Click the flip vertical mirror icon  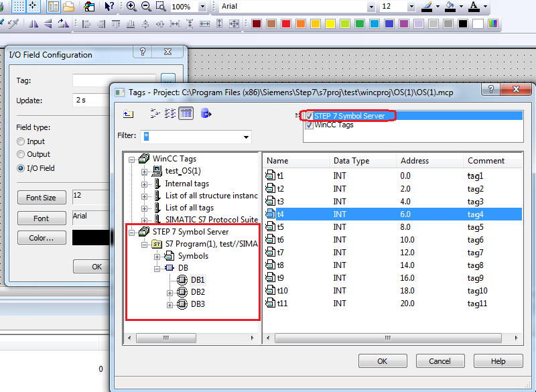48,23
